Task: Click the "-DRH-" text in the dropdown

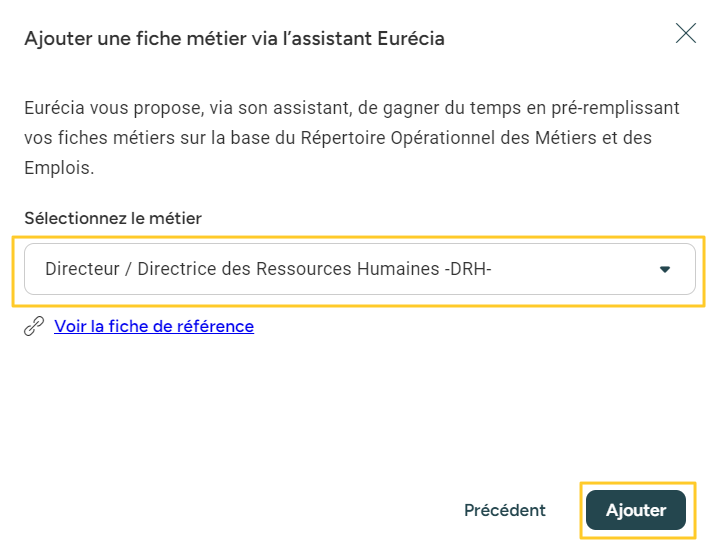Action: [466, 269]
